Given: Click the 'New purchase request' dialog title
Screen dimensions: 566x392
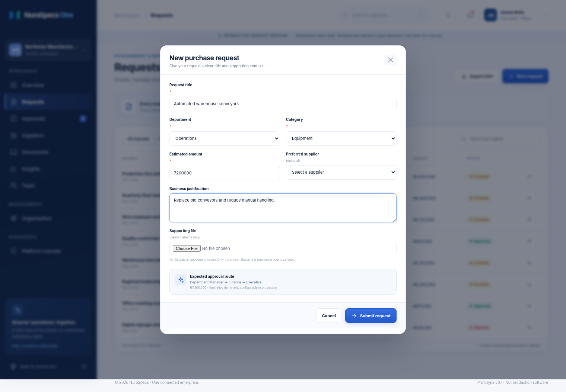Looking at the screenshot, I should (x=204, y=58).
